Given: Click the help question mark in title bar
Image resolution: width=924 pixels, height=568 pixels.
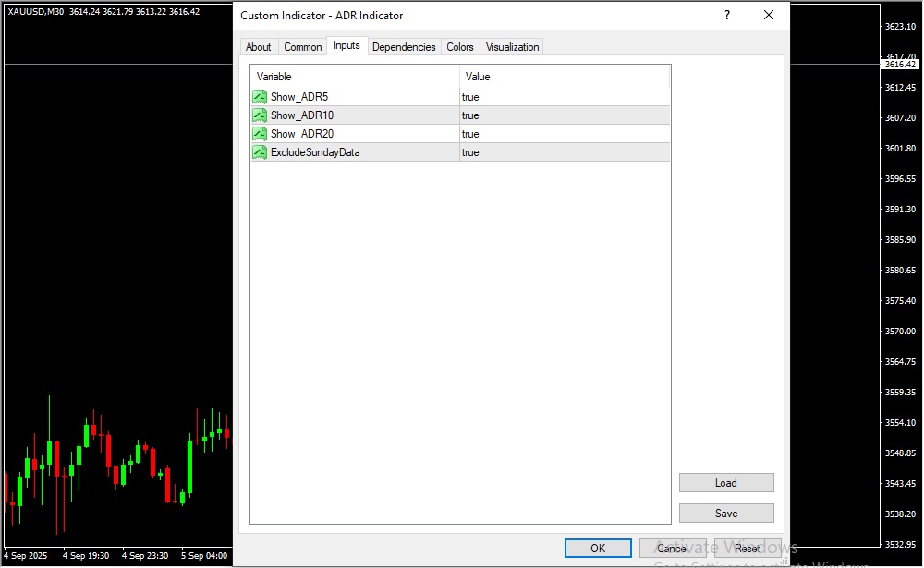Looking at the screenshot, I should 727,16.
